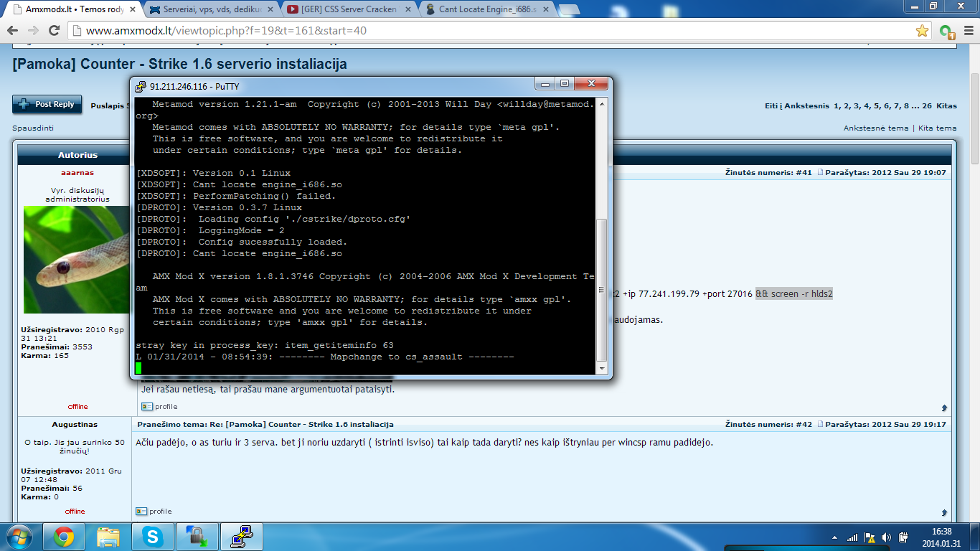This screenshot has height=551, width=980.
Task: Click the aaarnas snake avatar image
Action: [x=76, y=260]
